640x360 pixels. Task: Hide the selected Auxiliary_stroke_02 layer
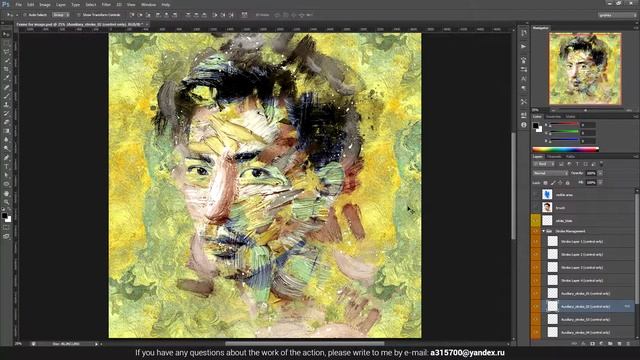coord(536,306)
